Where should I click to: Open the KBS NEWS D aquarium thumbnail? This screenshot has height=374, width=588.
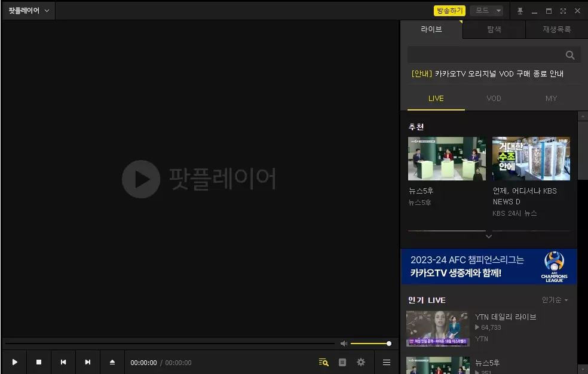531,158
